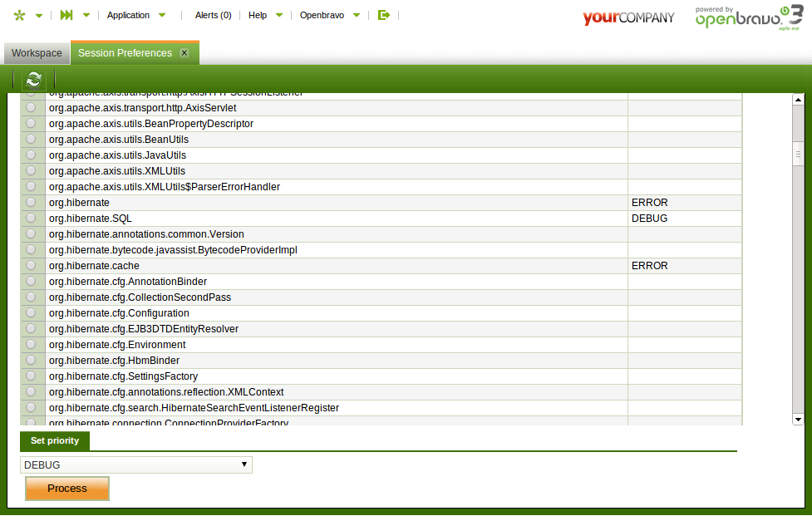Switch to the Workspace tab
This screenshot has width=812, height=516.
37,53
